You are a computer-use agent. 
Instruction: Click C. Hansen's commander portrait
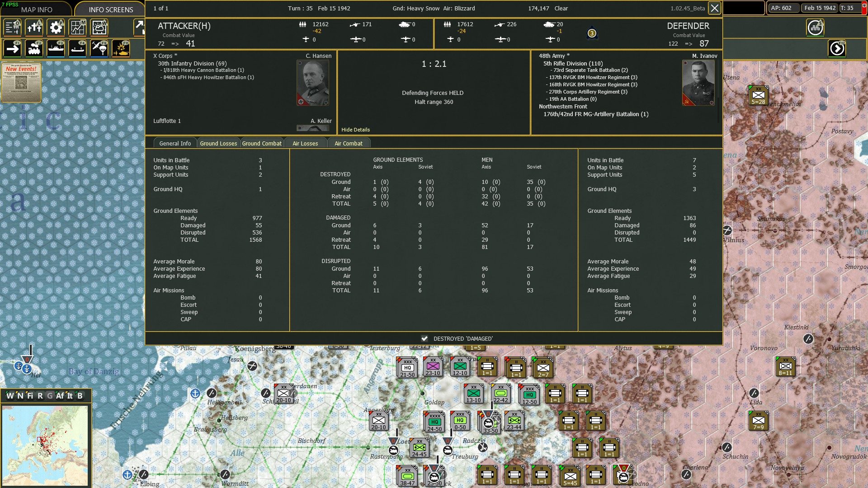[x=313, y=83]
